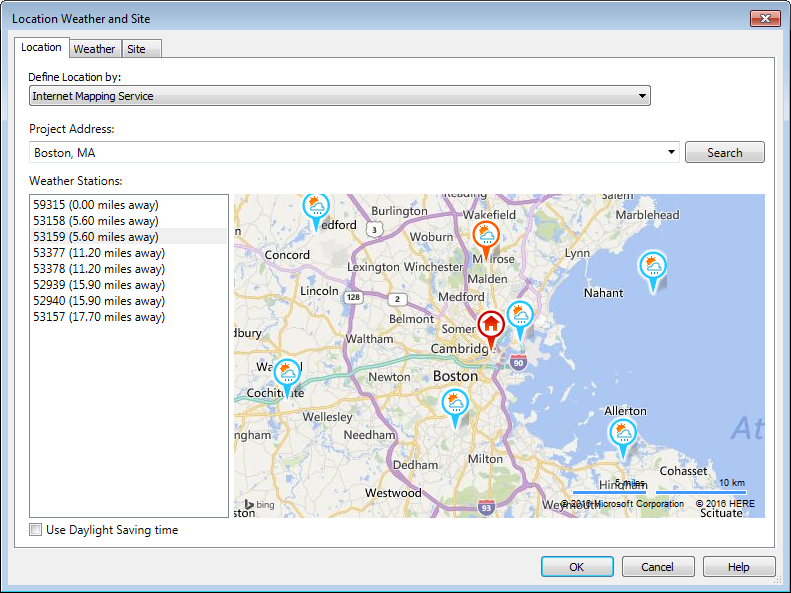Screen dimensions: 791x593
Task: Select the weather station pin south of Boston
Action: click(x=455, y=407)
